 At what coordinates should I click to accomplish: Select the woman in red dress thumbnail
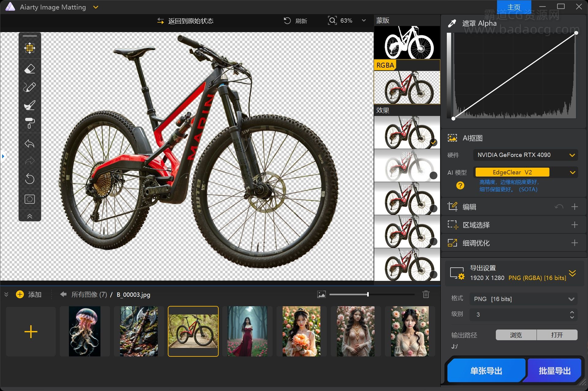point(247,331)
